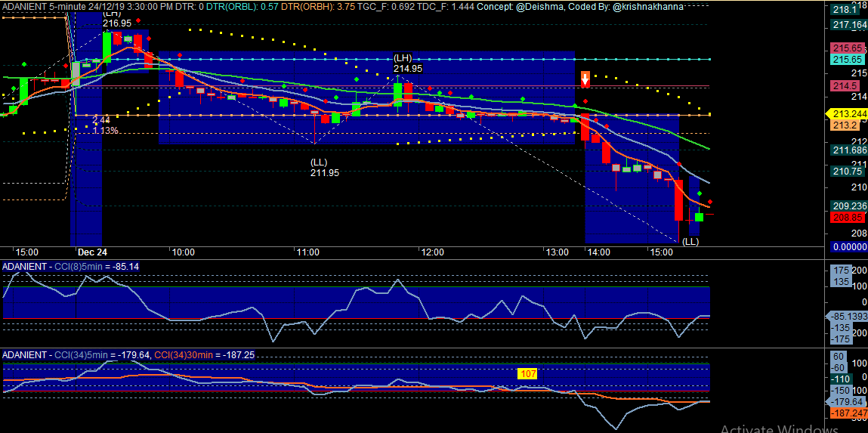Click the 14:00 time axis label
The width and height of the screenshot is (868, 433).
(598, 252)
